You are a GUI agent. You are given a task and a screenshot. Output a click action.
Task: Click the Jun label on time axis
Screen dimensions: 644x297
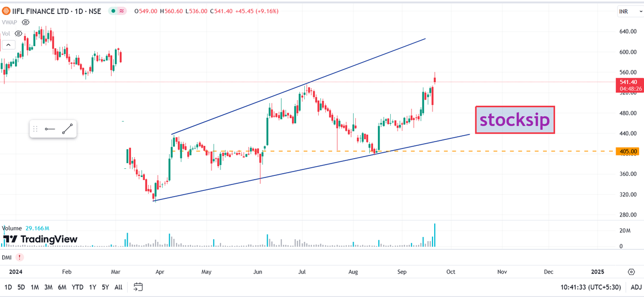pyautogui.click(x=259, y=272)
